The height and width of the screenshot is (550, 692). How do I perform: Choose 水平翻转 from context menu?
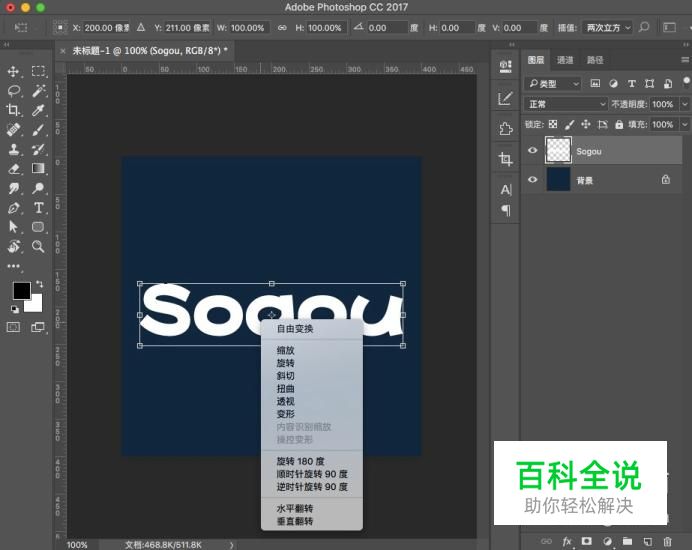(295, 509)
